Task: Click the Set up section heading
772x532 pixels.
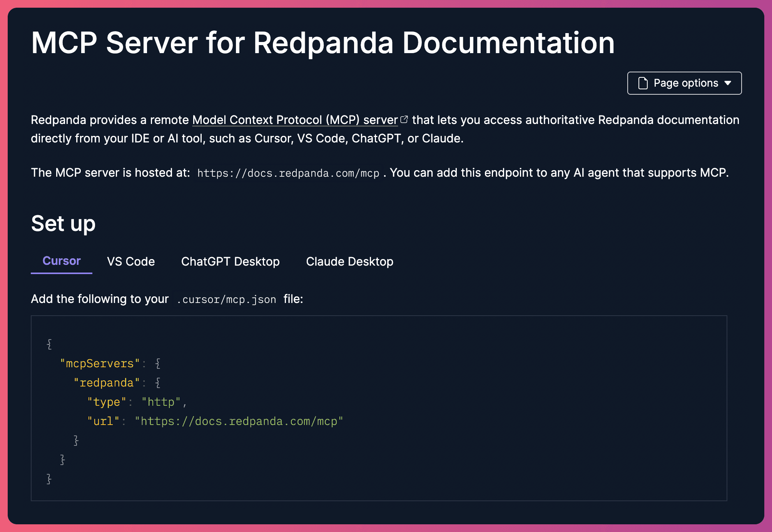Action: point(63,224)
